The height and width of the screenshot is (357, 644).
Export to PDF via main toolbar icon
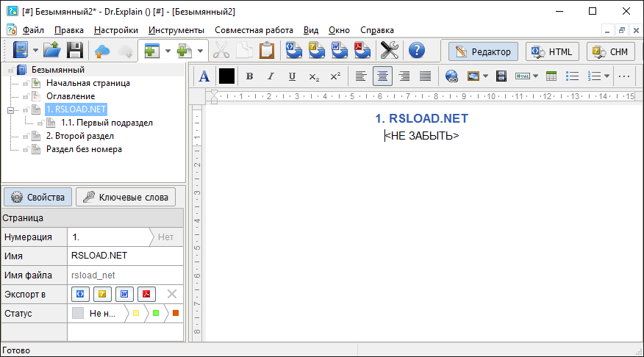pos(362,51)
